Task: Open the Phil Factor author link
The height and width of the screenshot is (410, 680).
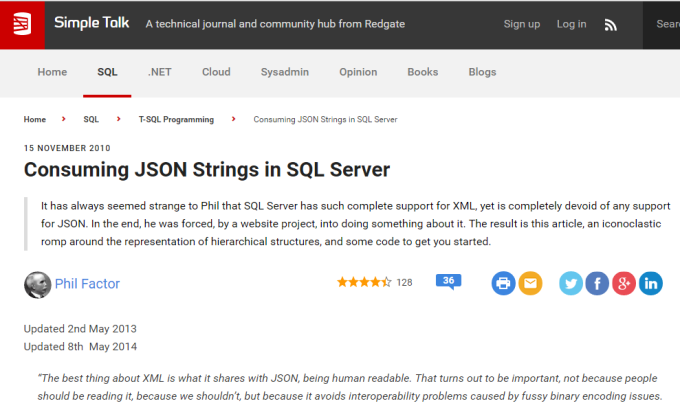Action: (x=87, y=284)
